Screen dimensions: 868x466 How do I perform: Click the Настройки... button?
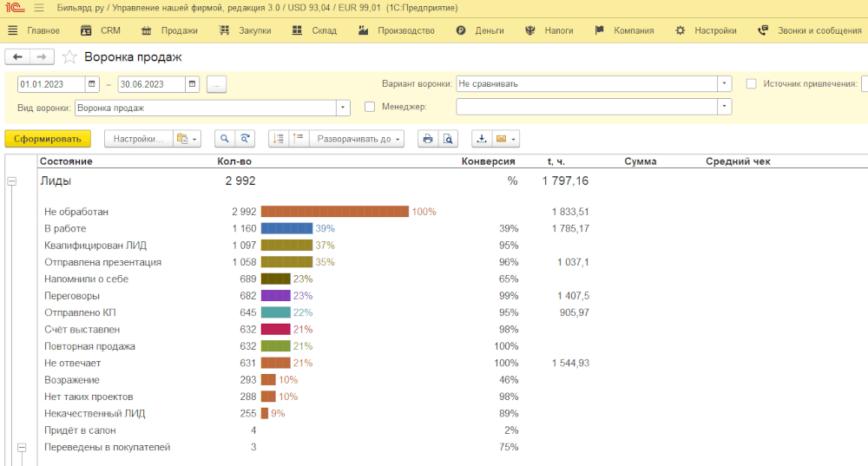click(x=137, y=139)
